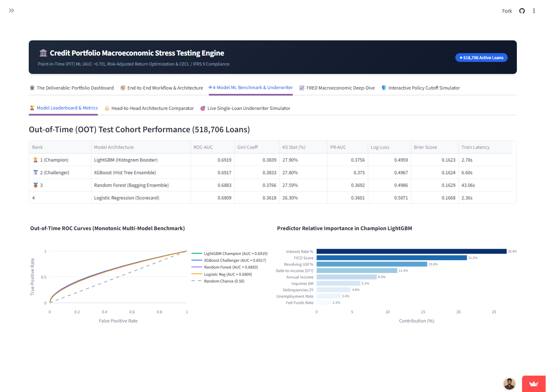Click the silver medal icon in Challenger row
Viewport: 546px width, 392px height.
(x=36, y=173)
